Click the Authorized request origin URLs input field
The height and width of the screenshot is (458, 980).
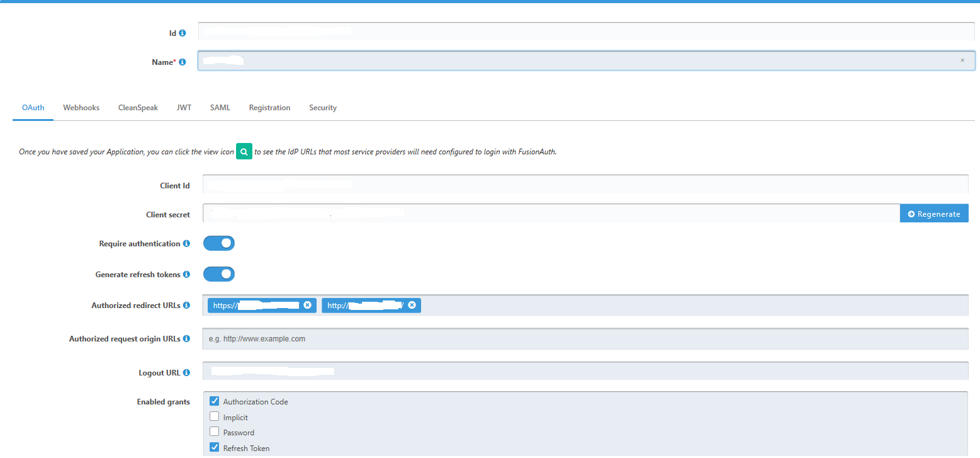tap(441, 338)
